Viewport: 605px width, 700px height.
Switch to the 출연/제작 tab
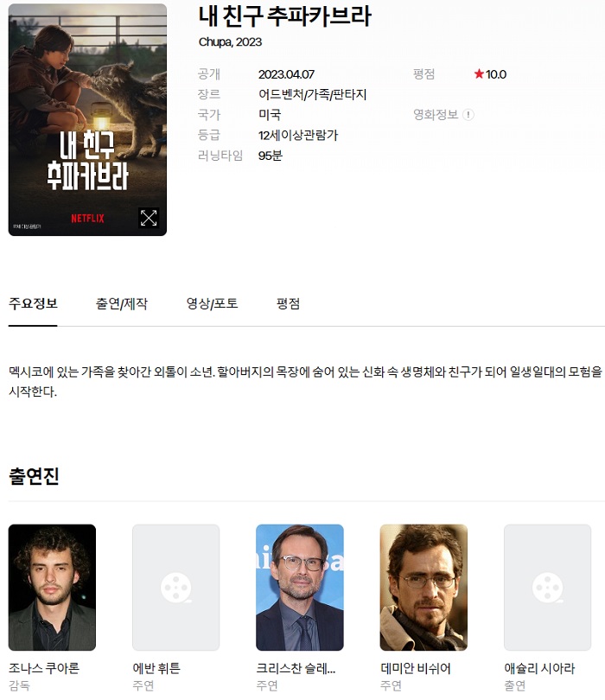[122, 303]
